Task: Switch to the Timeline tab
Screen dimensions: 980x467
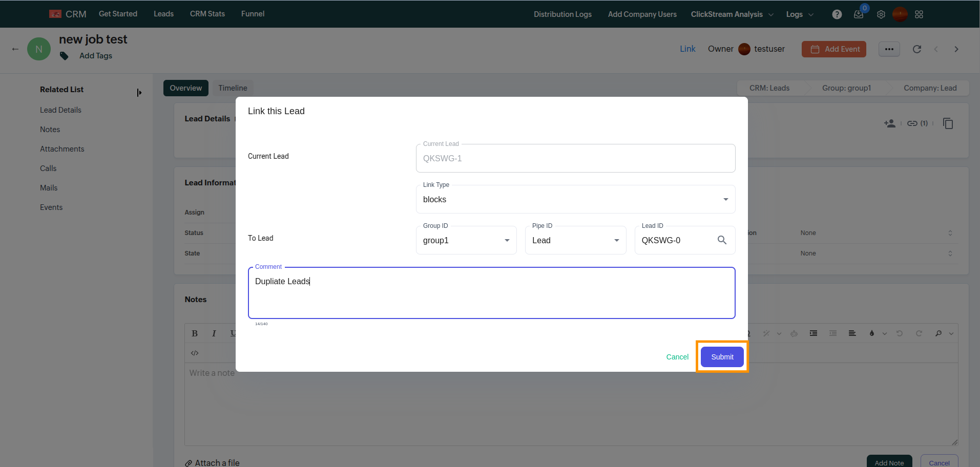Action: (x=233, y=88)
